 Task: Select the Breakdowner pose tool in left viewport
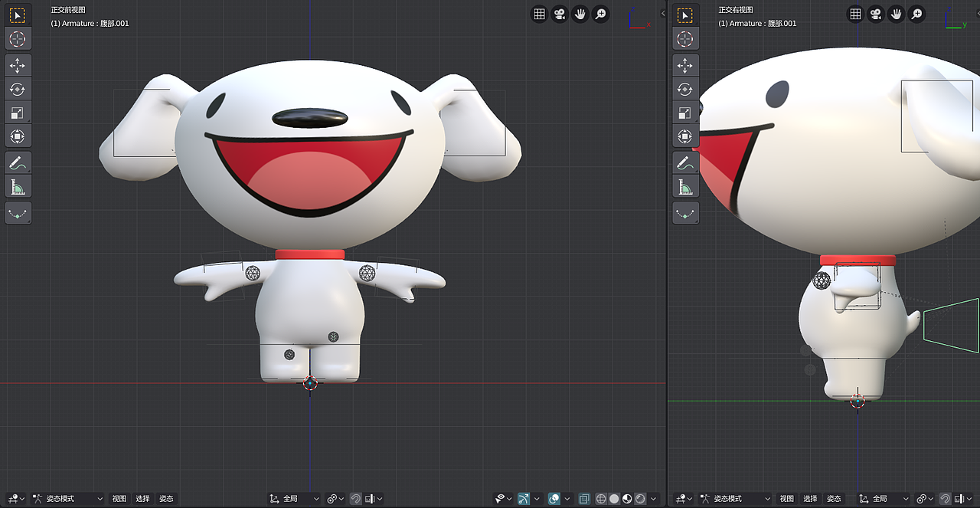[18, 213]
